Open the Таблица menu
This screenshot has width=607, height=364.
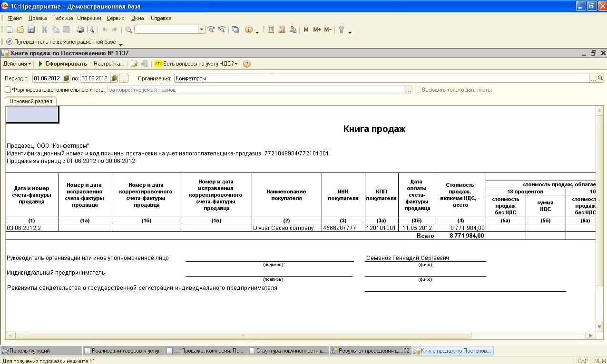click(x=63, y=18)
